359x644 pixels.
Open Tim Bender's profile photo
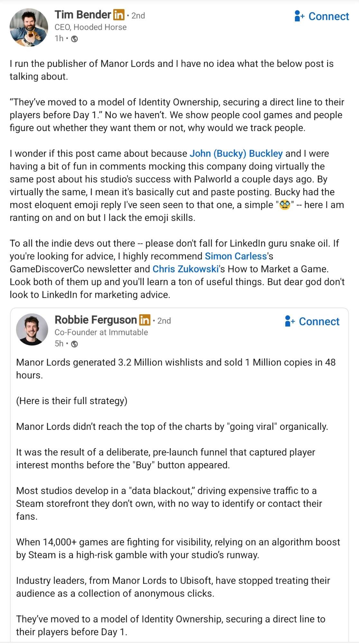click(x=29, y=27)
